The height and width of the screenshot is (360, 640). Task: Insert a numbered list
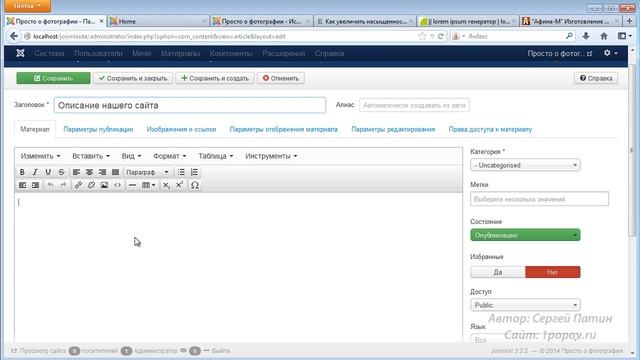pyautogui.click(x=194, y=172)
